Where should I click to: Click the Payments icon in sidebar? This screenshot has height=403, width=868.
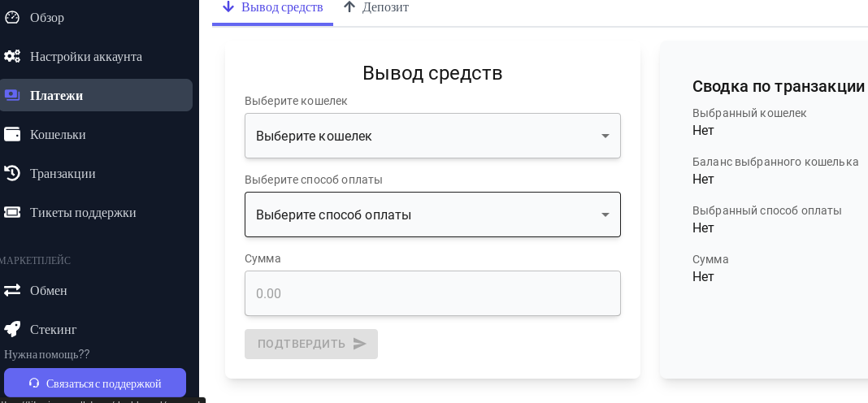click(x=12, y=95)
